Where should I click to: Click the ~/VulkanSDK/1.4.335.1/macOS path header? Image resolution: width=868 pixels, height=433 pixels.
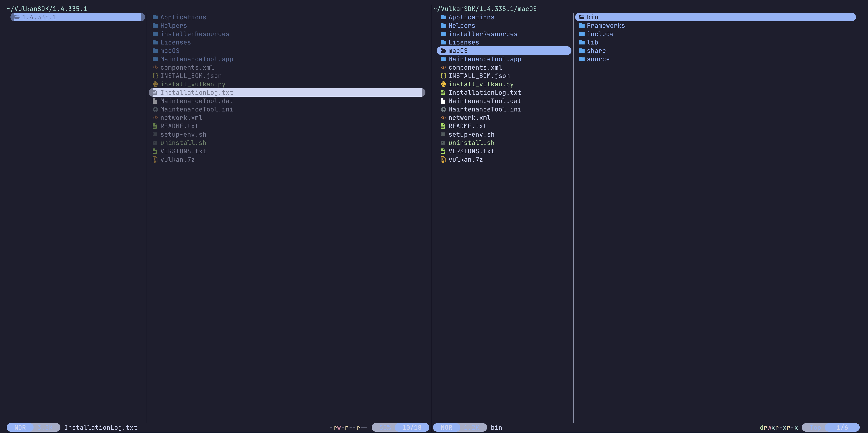click(485, 9)
